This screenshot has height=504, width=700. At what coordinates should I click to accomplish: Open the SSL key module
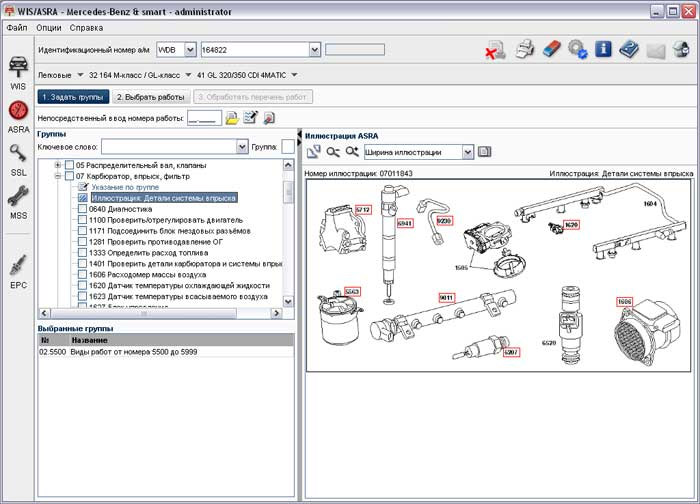[18, 155]
